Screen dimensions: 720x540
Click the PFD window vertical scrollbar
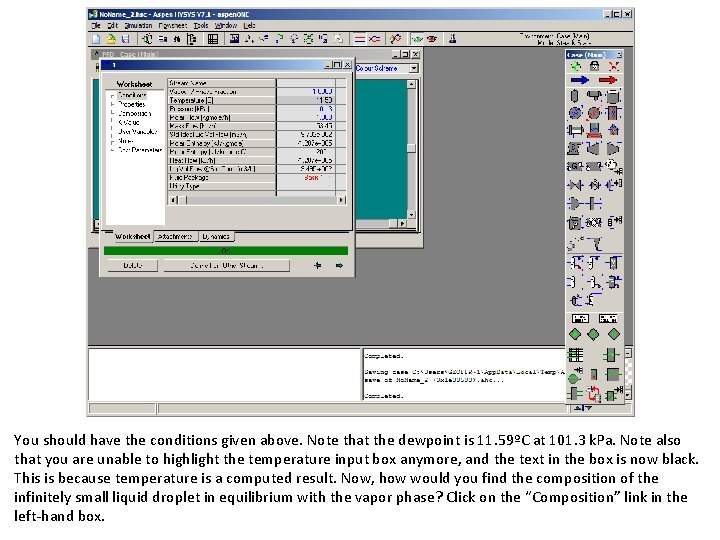[411, 149]
